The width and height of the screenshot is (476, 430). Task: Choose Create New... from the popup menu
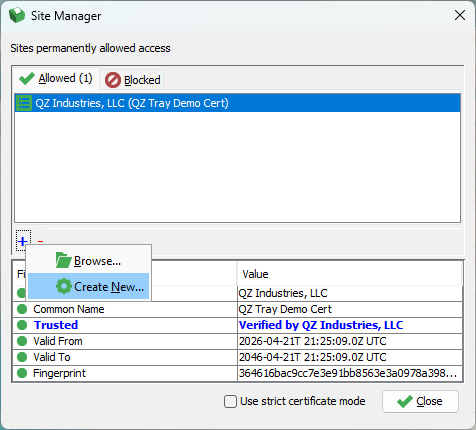click(x=88, y=286)
